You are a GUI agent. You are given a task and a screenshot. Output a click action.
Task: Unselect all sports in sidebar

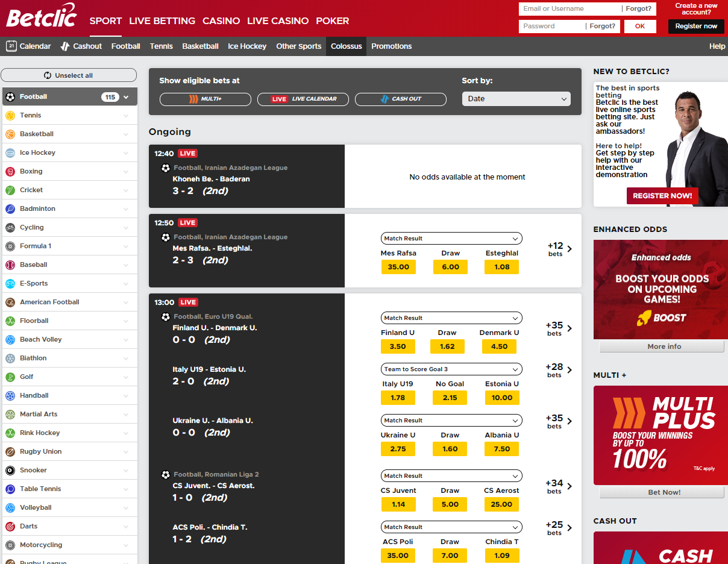[x=69, y=75]
